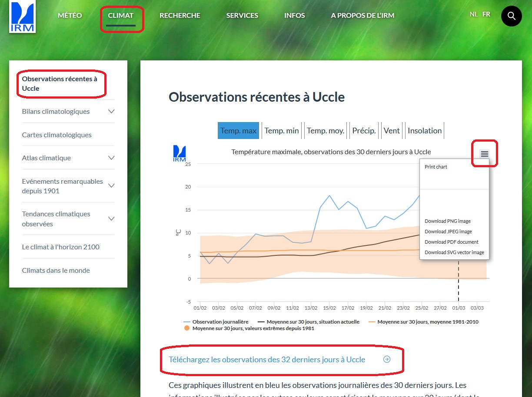Open the chart hamburger menu icon
Image resolution: width=532 pixels, height=397 pixels.
pos(484,154)
